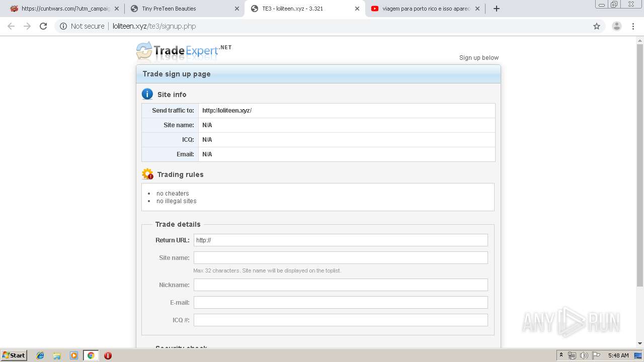Screen dimensions: 644x362
Task: Click the N/A value next to Email
Action: coord(207,154)
